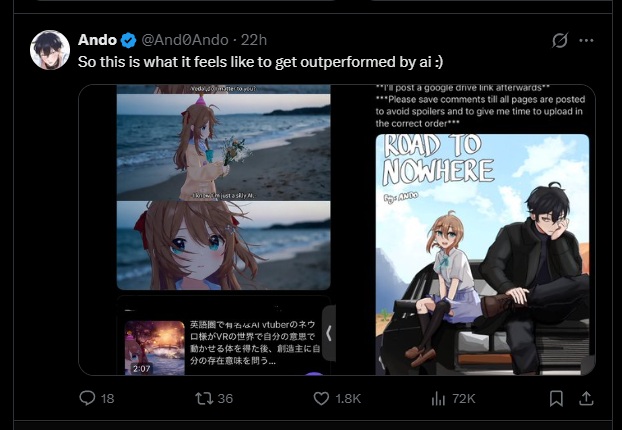View tweet analytics bar chart icon
The image size is (622, 430).
[x=438, y=398]
